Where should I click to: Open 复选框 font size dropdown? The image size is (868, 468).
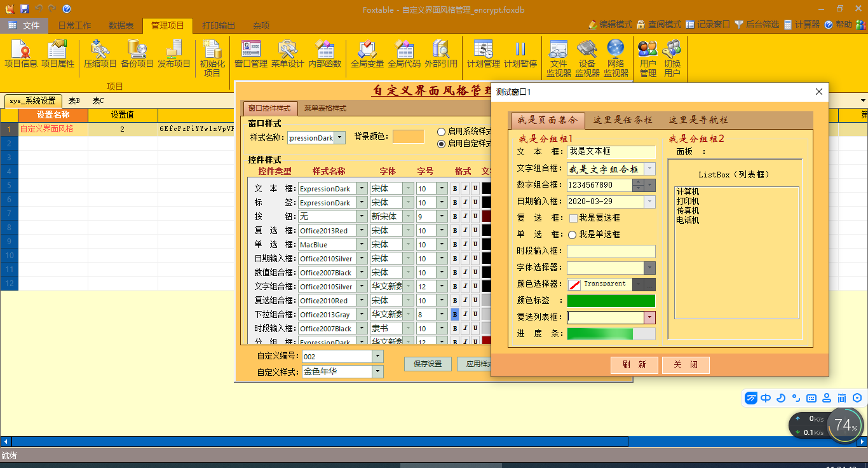(441, 230)
